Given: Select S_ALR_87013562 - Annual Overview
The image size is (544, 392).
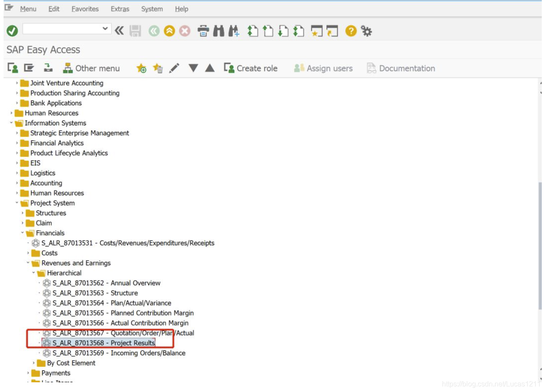Looking at the screenshot, I should click(107, 283).
